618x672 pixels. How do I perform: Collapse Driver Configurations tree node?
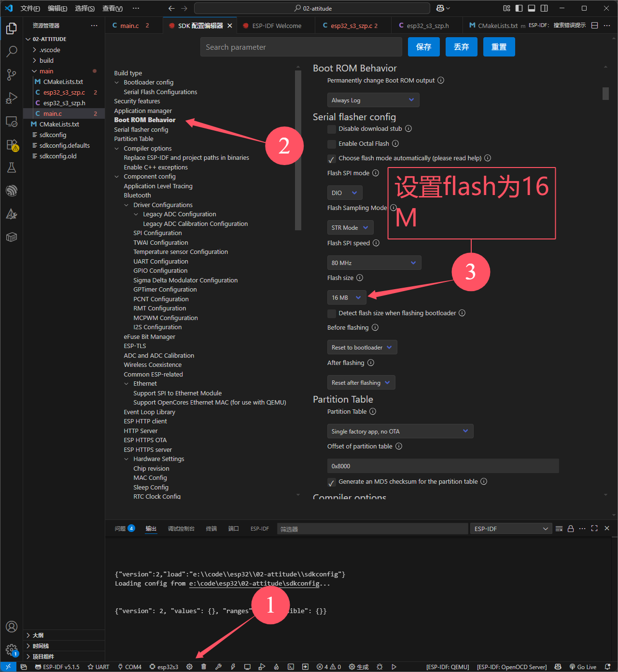pyautogui.click(x=126, y=205)
